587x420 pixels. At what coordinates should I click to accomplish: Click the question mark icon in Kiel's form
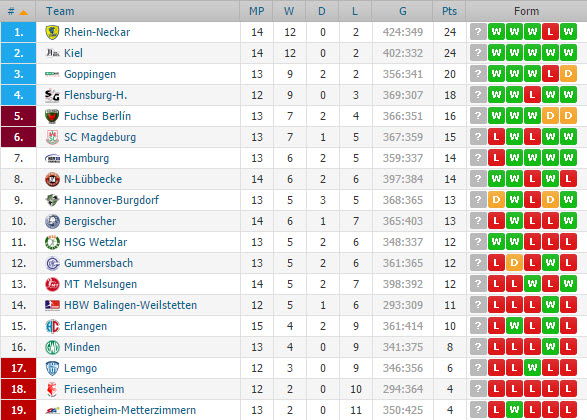click(x=478, y=53)
